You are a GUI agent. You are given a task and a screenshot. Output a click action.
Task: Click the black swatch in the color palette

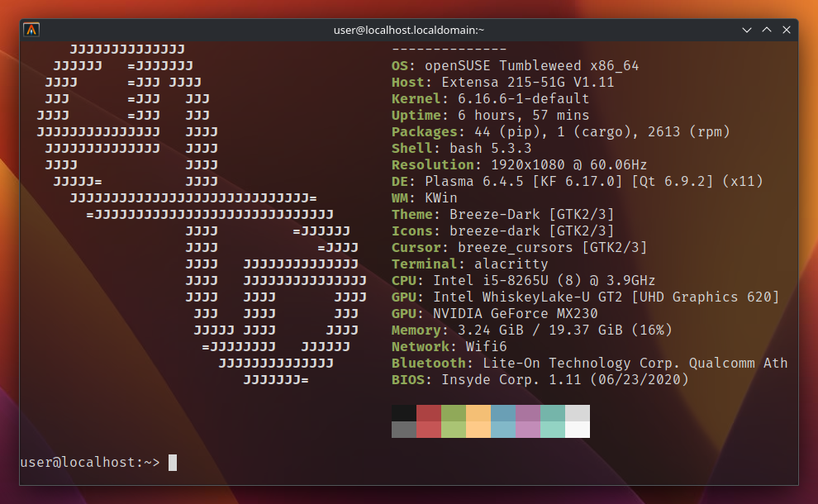(404, 413)
